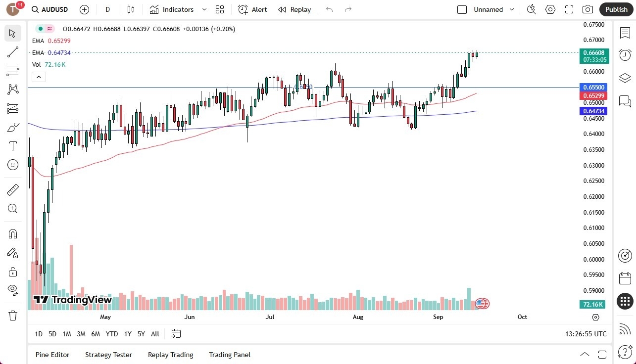Open the Pine Editor
This screenshot has height=364, width=636.
click(x=52, y=355)
